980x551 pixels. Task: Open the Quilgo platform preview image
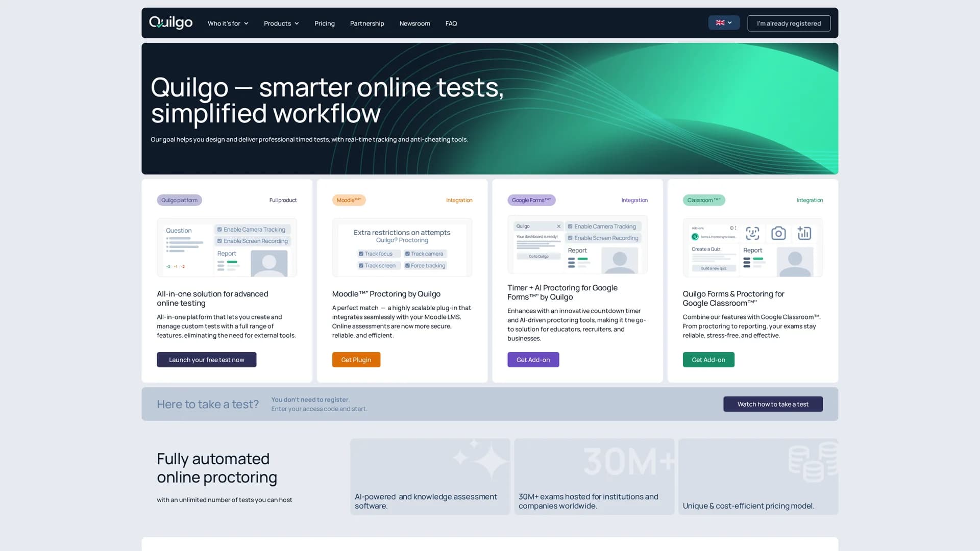click(x=227, y=247)
